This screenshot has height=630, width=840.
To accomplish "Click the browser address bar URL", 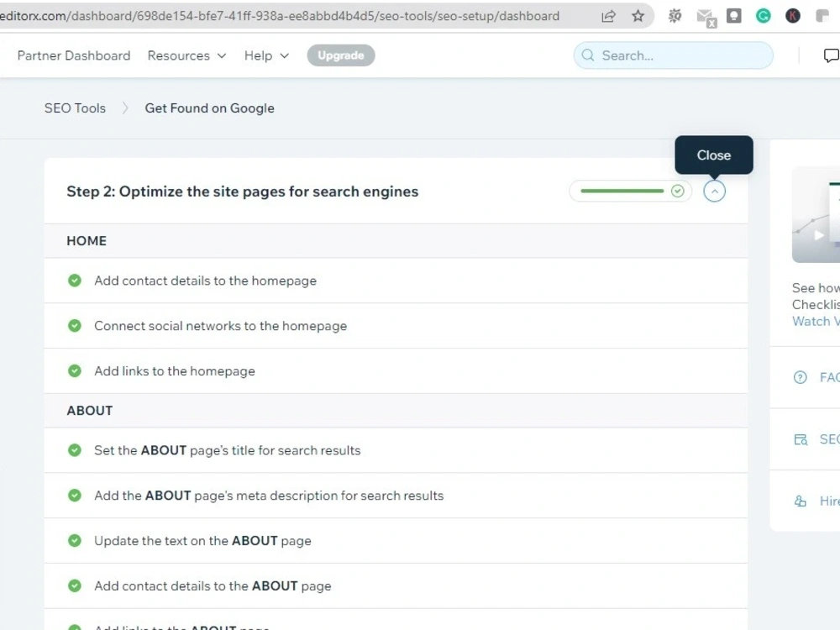I will [x=280, y=16].
